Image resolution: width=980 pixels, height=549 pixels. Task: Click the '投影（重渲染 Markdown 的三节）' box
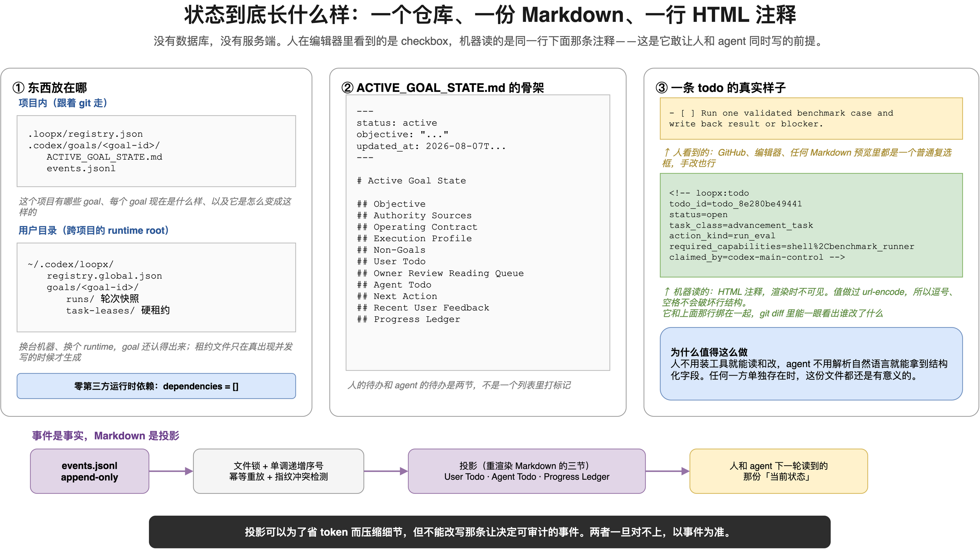tap(526, 471)
